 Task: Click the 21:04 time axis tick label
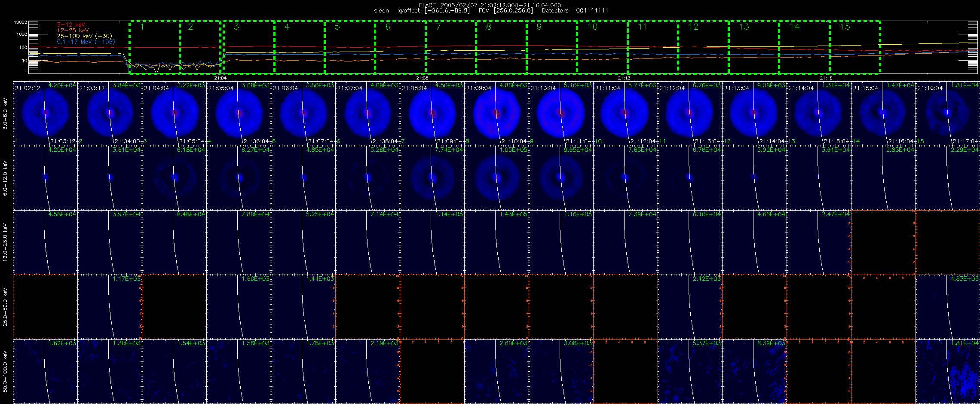point(220,78)
